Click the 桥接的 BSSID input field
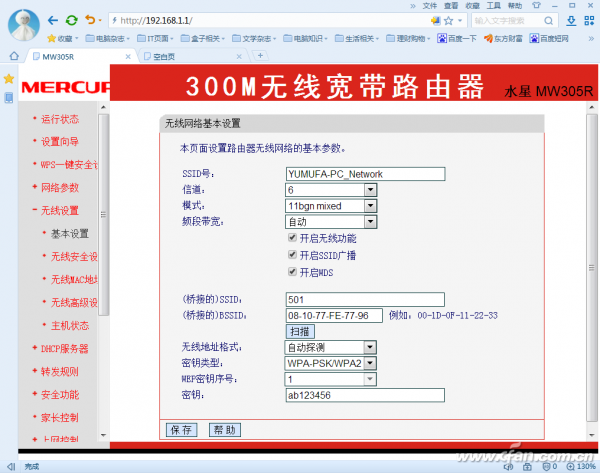Image resolution: width=600 pixels, height=473 pixels. pyautogui.click(x=334, y=315)
